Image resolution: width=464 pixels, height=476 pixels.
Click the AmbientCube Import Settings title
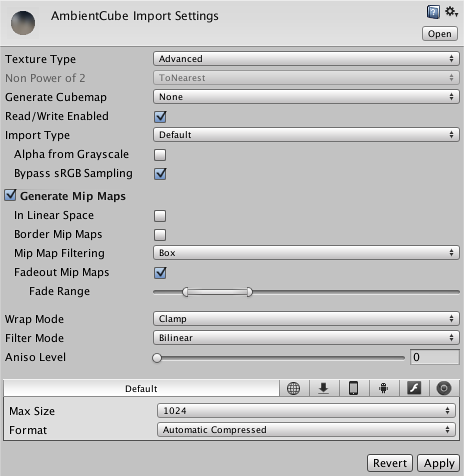tap(135, 16)
